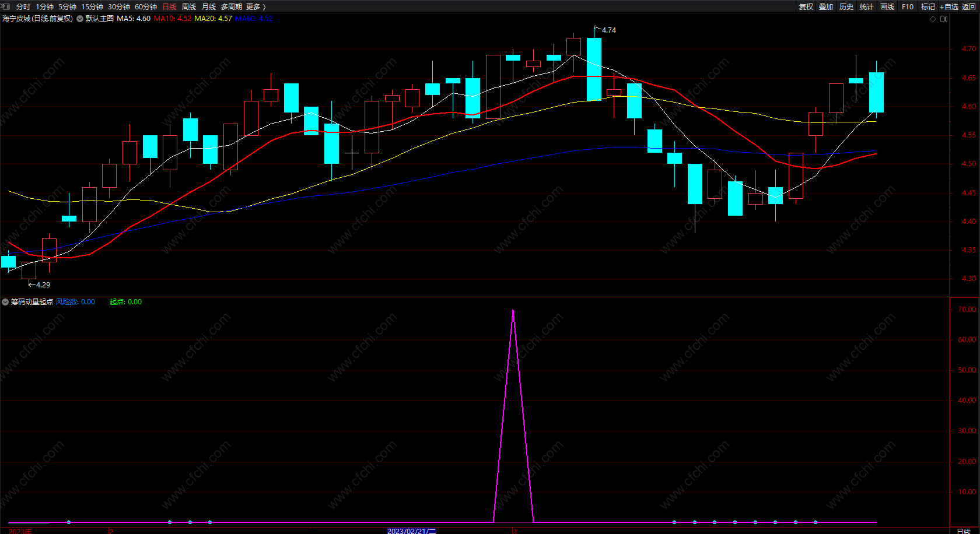Viewport: 980px width, 534px height.
Task: Add stock via +自选 button
Action: coord(949,6)
